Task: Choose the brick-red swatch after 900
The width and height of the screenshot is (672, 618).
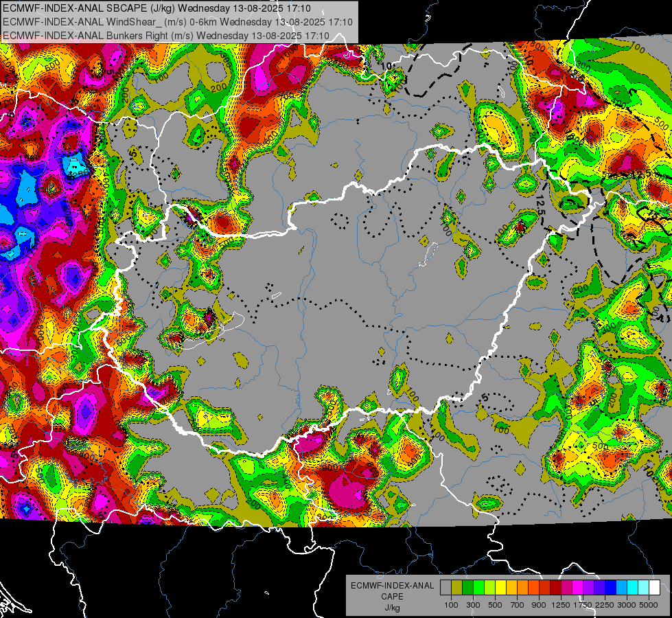Action: click(545, 588)
